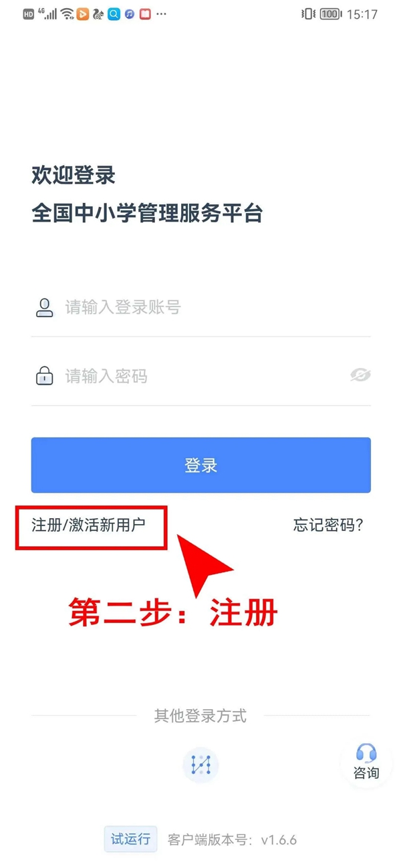The width and height of the screenshot is (401, 868).
Task: Focus the 请输入密码 input field
Action: point(200,375)
